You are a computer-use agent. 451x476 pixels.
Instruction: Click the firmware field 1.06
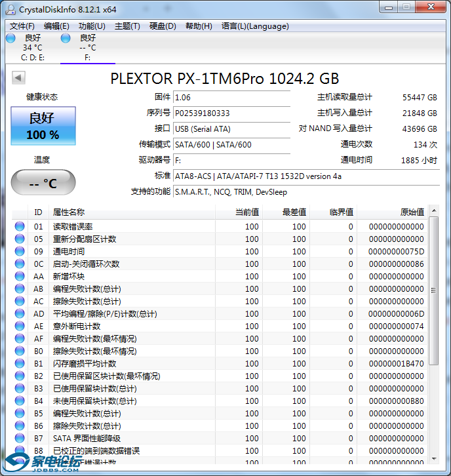tap(231, 98)
